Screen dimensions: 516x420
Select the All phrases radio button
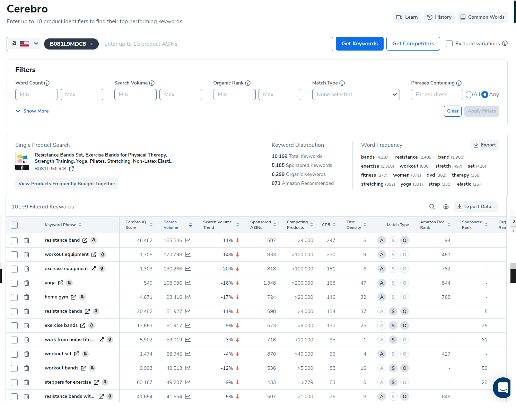tap(469, 95)
